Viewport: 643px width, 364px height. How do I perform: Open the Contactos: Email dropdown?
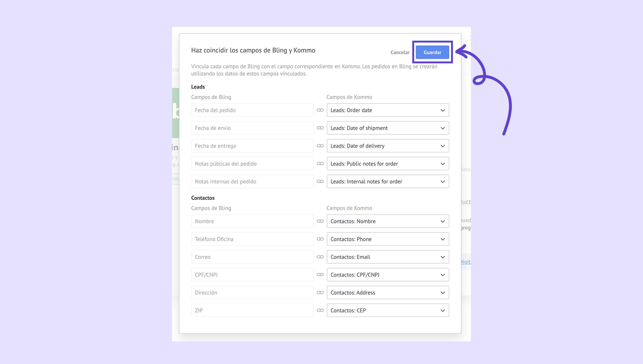[387, 257]
